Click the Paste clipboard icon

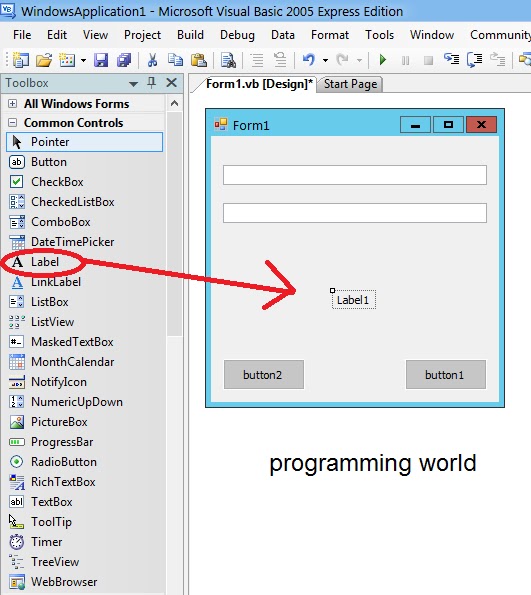coord(199,60)
